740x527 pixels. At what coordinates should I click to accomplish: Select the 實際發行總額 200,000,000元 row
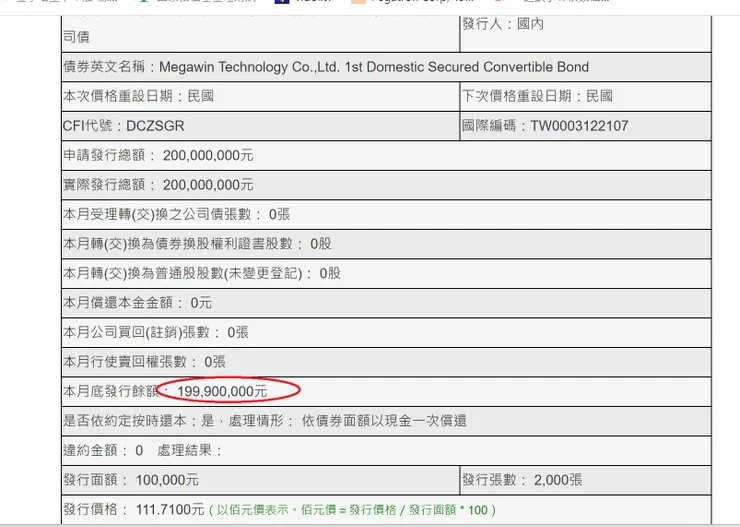pyautogui.click(x=386, y=185)
